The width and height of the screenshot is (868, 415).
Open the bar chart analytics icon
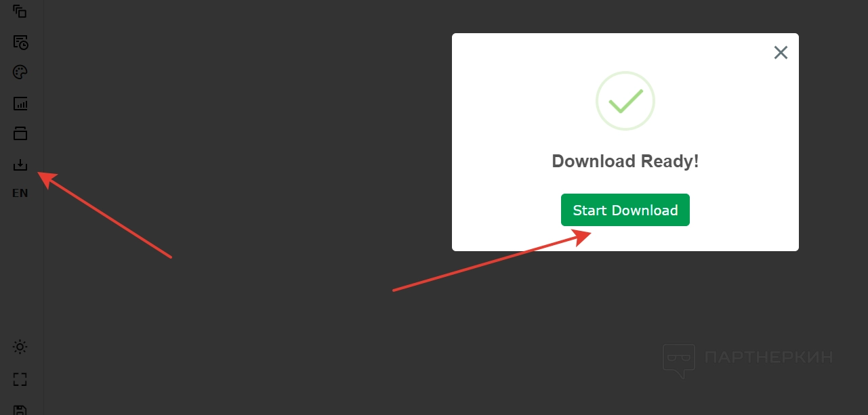(x=20, y=104)
